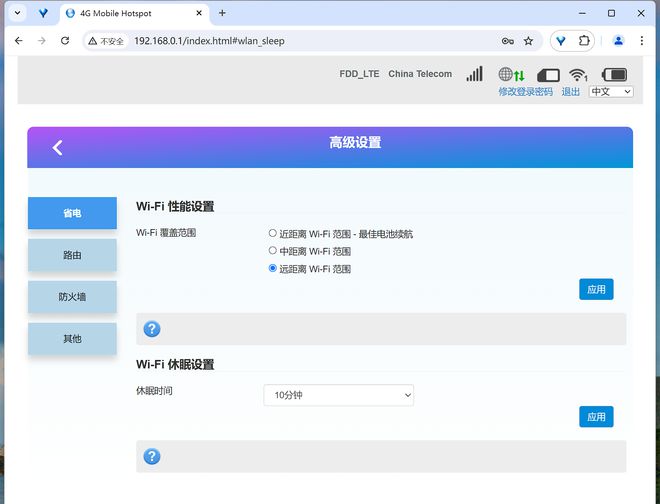Open the saved passwords key icon
This screenshot has width=660, height=504.
pos(508,41)
